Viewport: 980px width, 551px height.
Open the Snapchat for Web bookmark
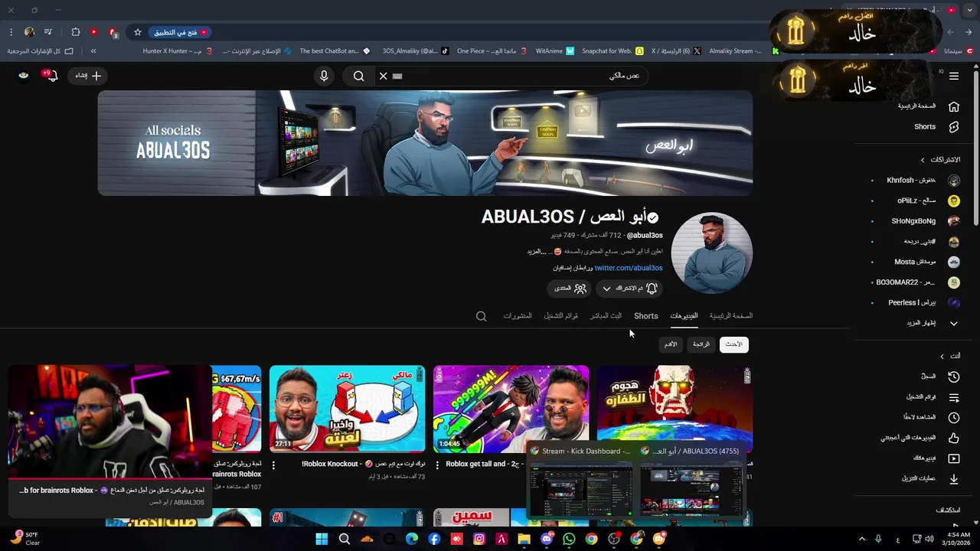click(612, 51)
